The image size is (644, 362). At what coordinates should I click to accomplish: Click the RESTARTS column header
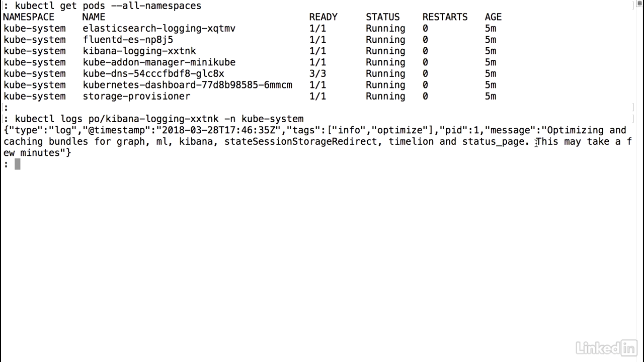tap(445, 17)
